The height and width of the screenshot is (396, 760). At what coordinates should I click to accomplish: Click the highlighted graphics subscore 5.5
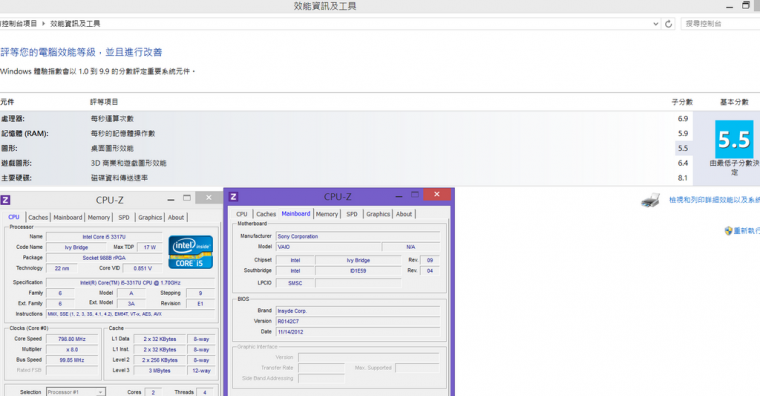[683, 148]
